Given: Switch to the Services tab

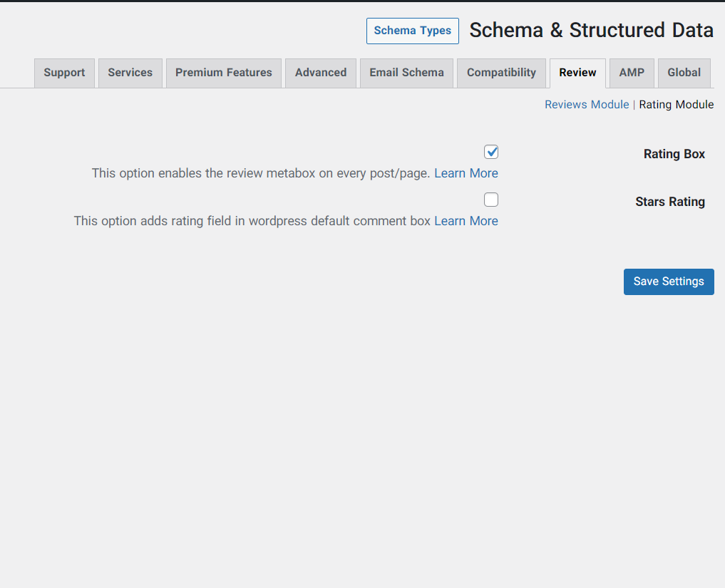Looking at the screenshot, I should coord(130,73).
